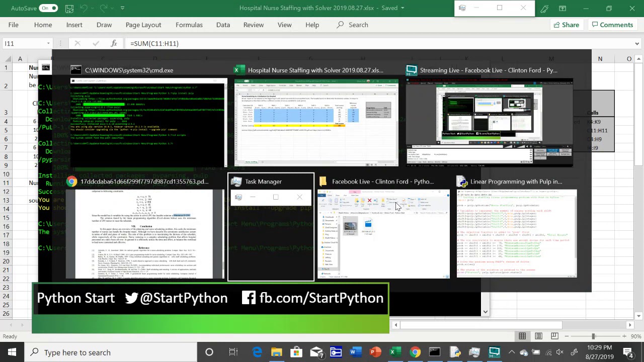Select the Review ribbon tab
Screen dimensions: 644x362
click(254, 25)
